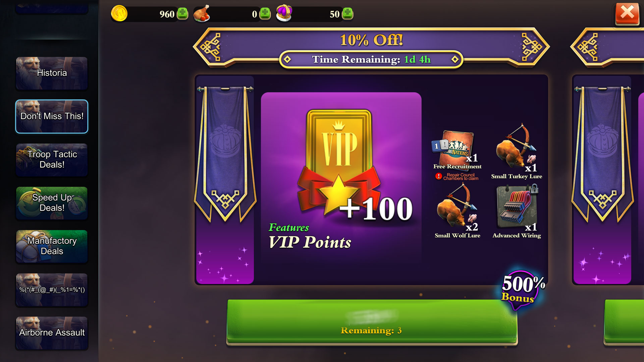Image resolution: width=644 pixels, height=362 pixels.
Task: Open Manufactory Deals tab
Action: click(52, 246)
